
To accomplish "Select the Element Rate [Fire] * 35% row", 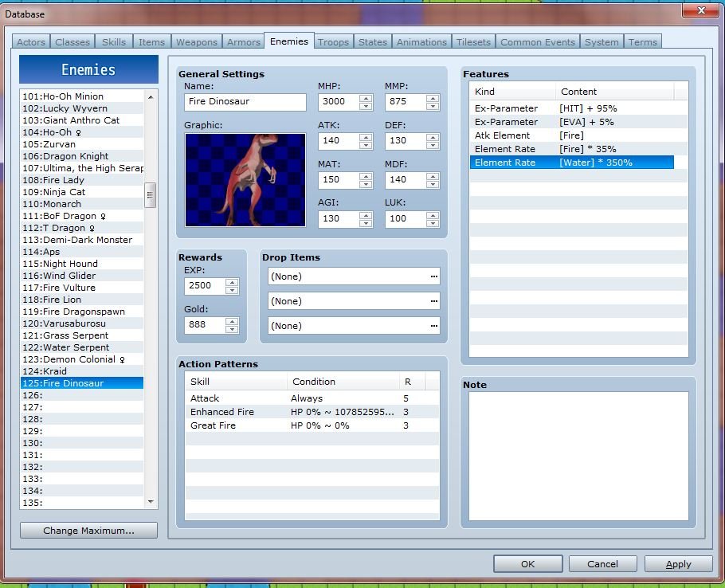I will [x=571, y=149].
